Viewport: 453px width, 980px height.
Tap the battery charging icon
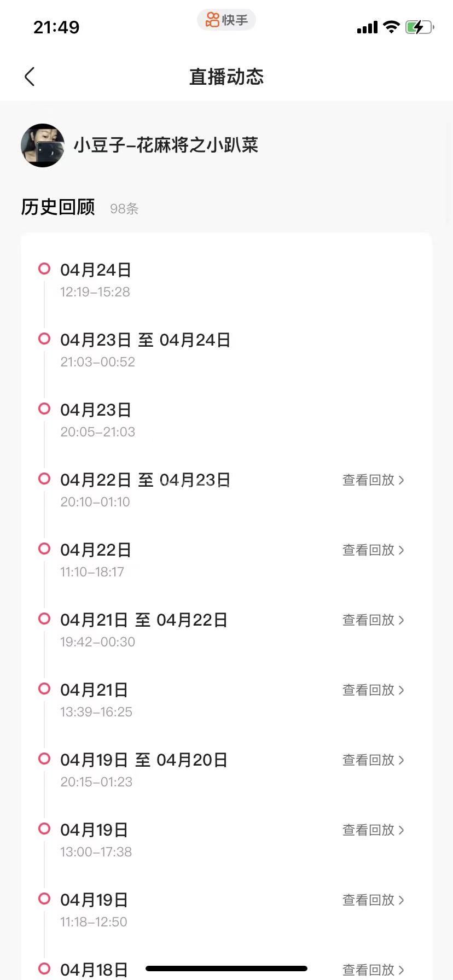[x=419, y=27]
